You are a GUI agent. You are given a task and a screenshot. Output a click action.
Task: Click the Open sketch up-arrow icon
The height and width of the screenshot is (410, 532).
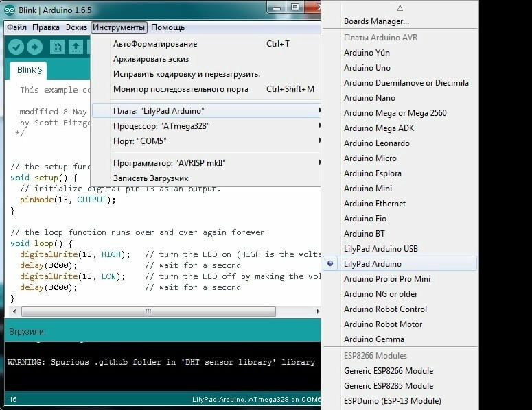click(x=76, y=47)
